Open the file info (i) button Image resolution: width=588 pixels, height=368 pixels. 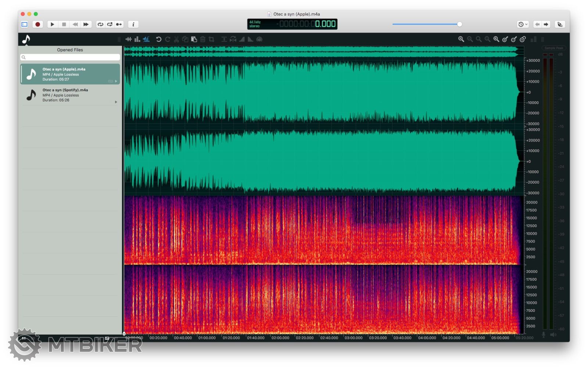pyautogui.click(x=133, y=24)
